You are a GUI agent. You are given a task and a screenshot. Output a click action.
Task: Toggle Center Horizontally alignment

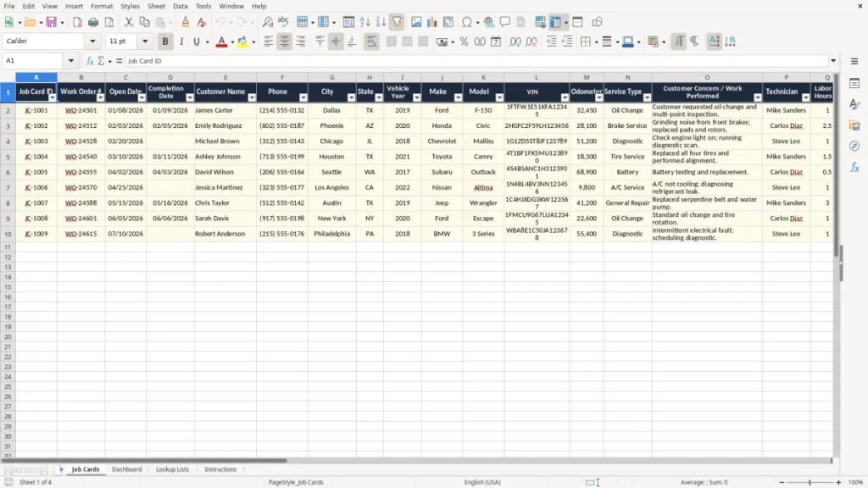click(x=285, y=42)
